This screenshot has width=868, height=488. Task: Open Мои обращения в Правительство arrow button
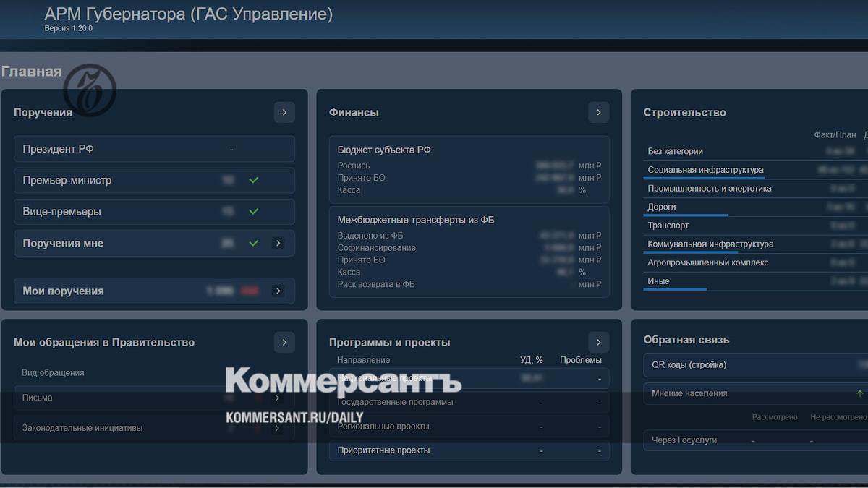click(x=284, y=342)
